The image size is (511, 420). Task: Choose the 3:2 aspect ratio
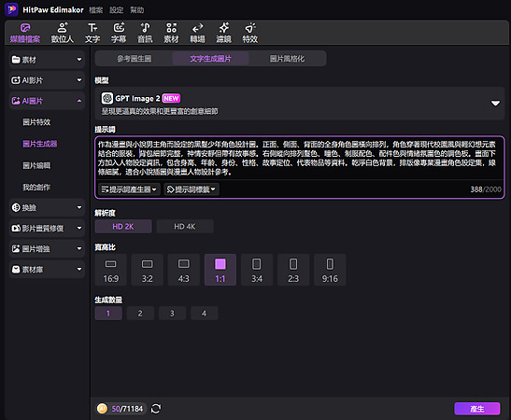[148, 270]
